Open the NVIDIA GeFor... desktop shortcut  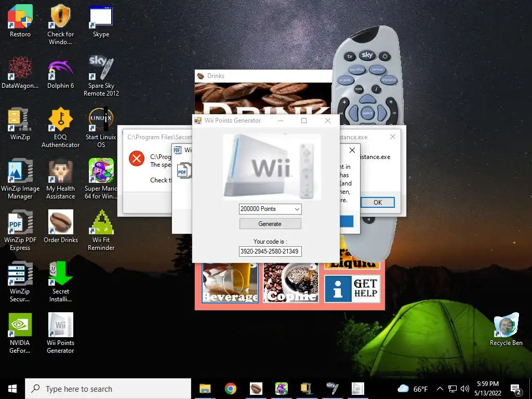20,334
